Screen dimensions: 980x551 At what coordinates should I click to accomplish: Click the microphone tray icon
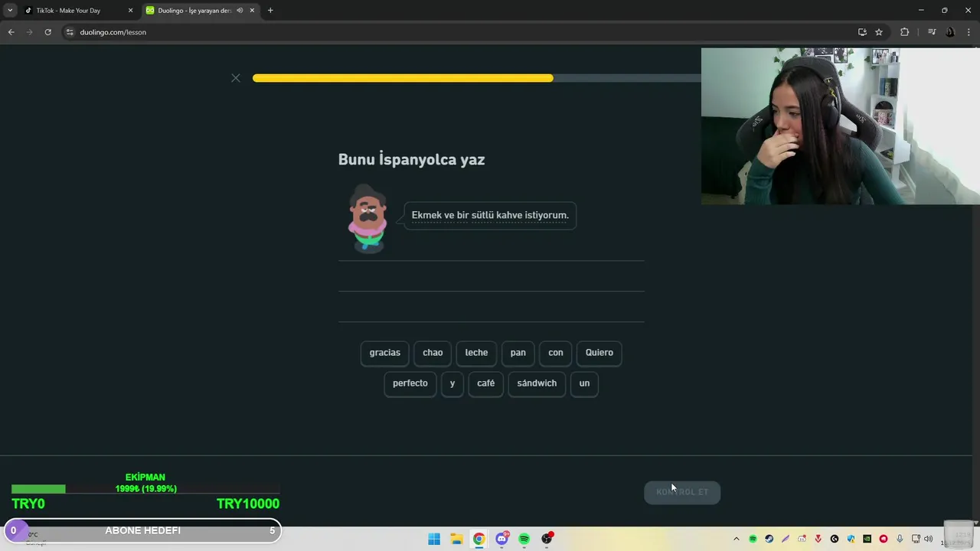point(900,539)
